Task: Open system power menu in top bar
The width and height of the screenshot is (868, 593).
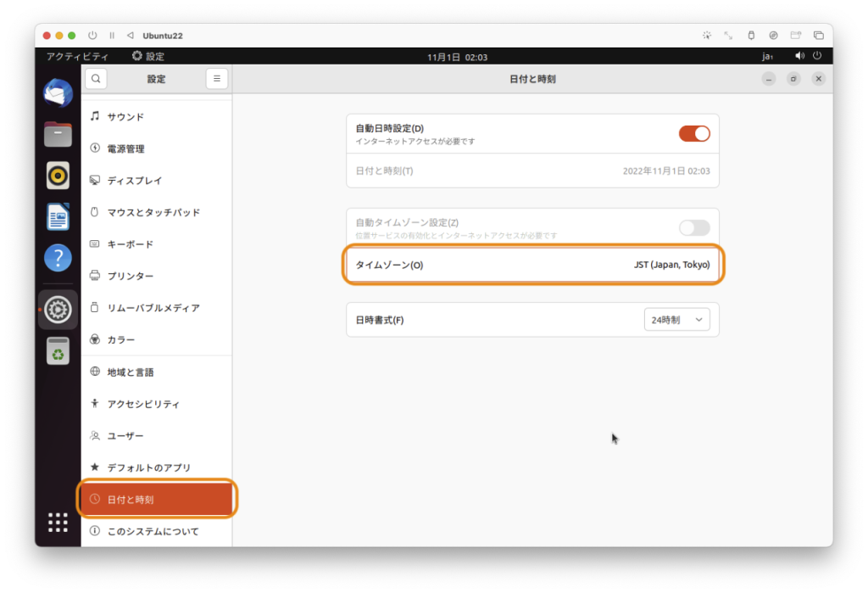Action: pyautogui.click(x=817, y=56)
